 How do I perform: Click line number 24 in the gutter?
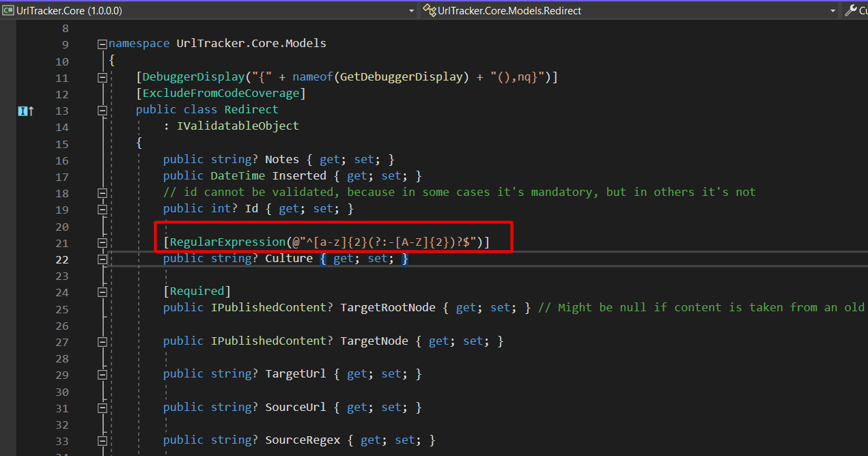(62, 292)
